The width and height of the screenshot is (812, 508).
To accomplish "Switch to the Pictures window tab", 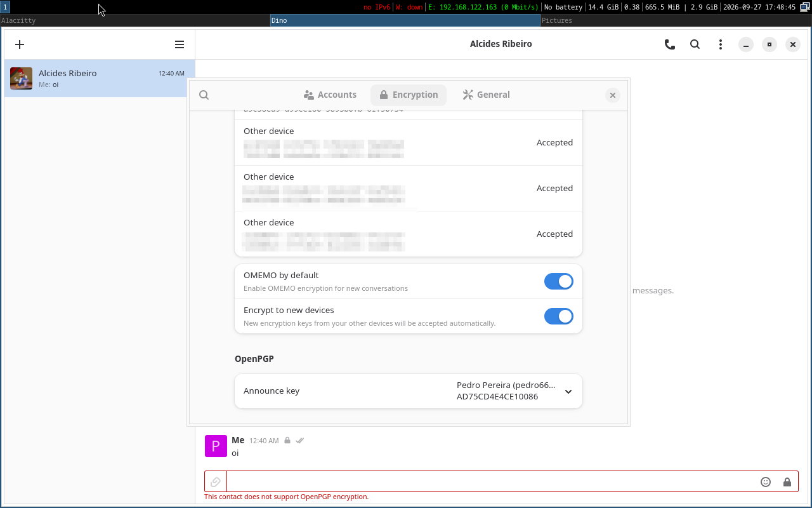I will (x=676, y=20).
